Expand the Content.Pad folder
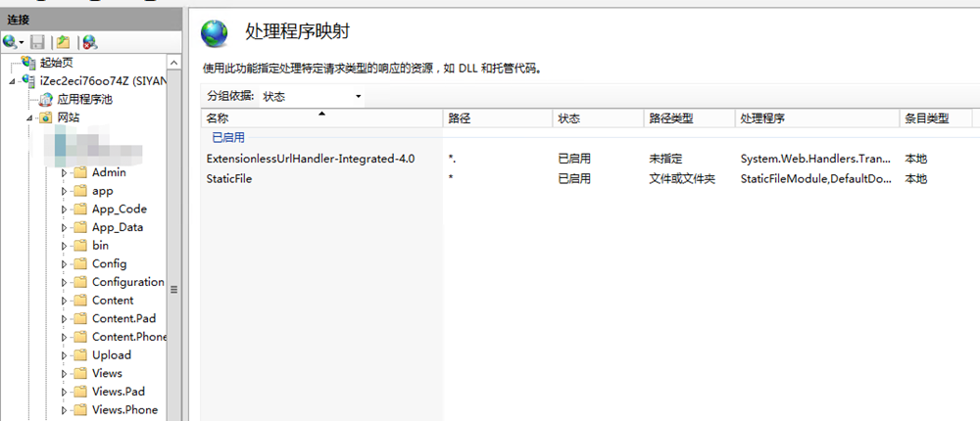The width and height of the screenshot is (980, 421). pyautogui.click(x=64, y=318)
